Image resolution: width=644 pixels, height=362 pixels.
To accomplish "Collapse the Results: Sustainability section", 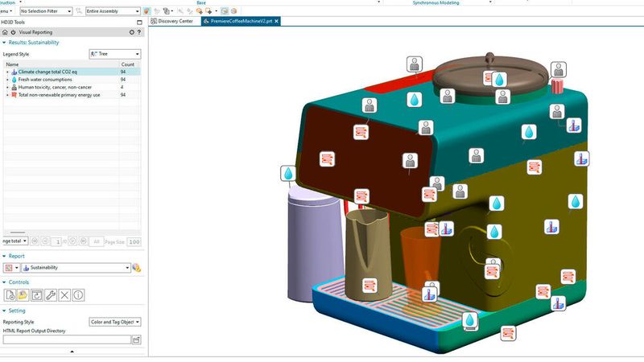I will tap(4, 43).
